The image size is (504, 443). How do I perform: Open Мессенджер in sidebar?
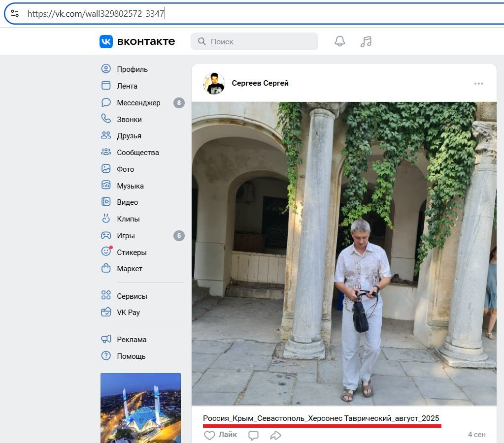[x=138, y=103]
